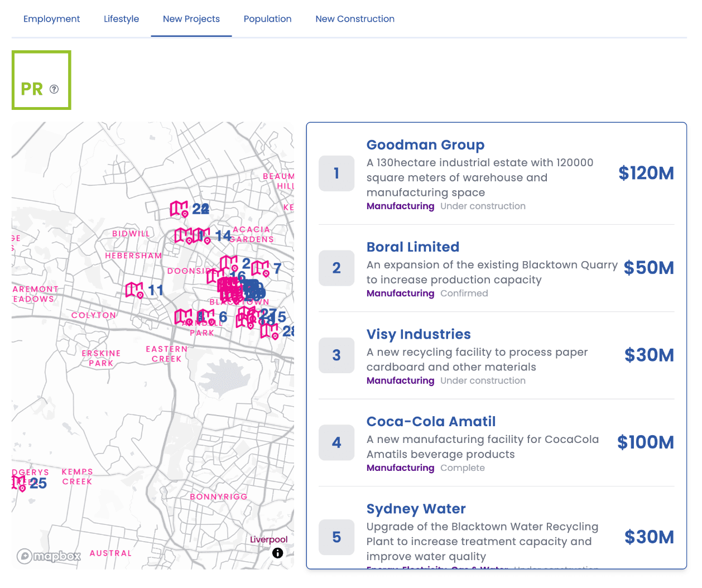The image size is (702, 588).
Task: Select map marker number 11
Action: (134, 290)
